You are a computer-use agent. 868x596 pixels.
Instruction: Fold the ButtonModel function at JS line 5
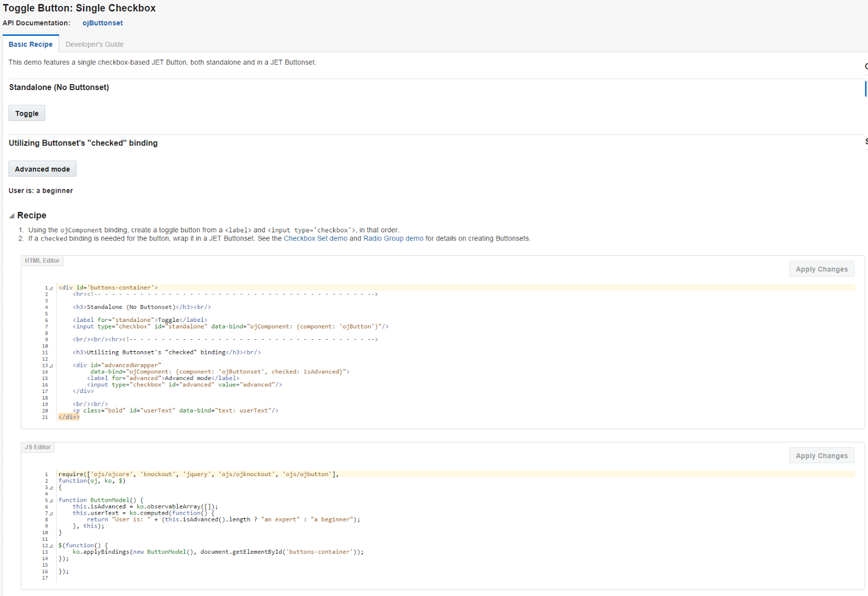tap(51, 501)
